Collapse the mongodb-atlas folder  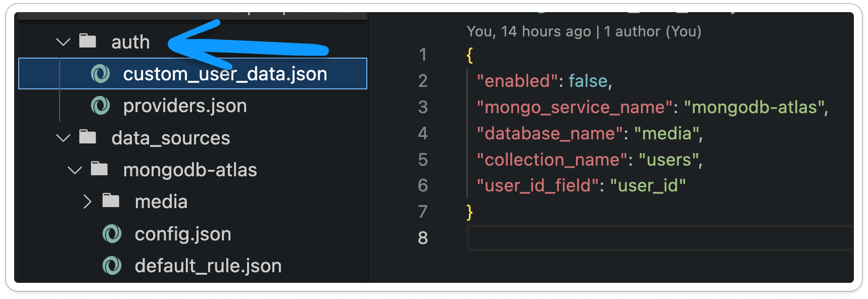74,170
